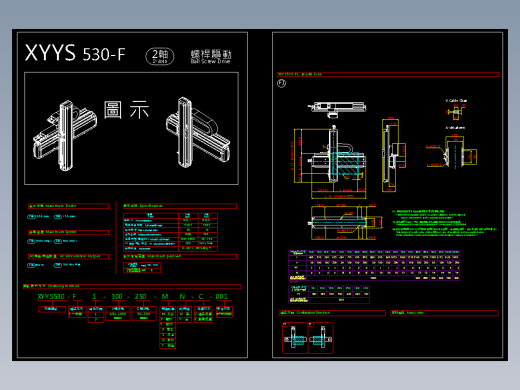
Task: Select the section detail drawing at right
Action: (452, 151)
